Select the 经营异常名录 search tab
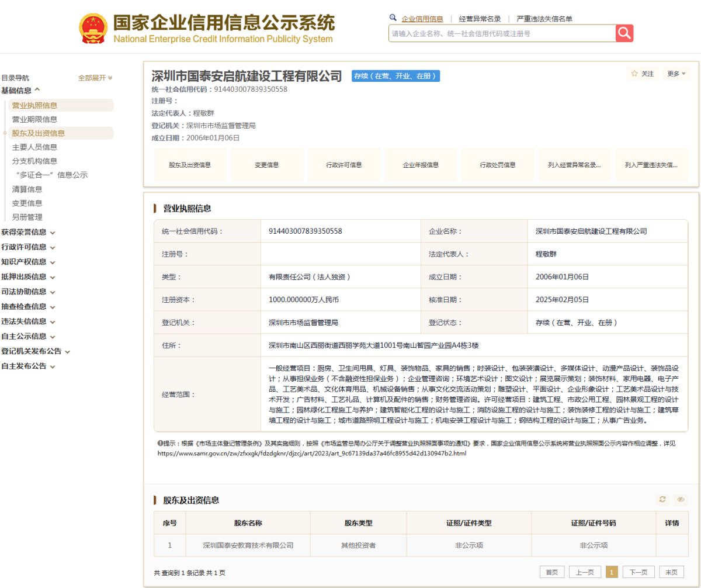 480,19
